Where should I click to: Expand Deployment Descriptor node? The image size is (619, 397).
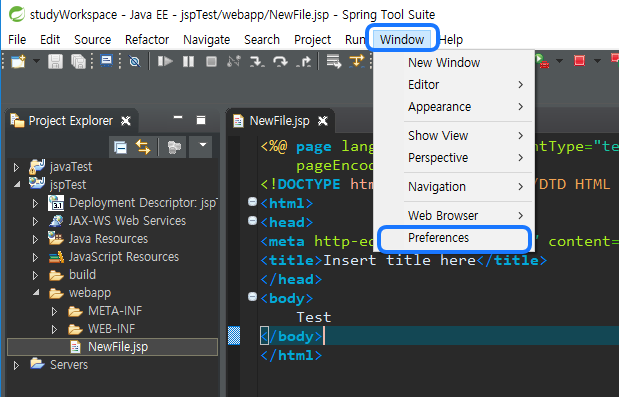(x=35, y=203)
